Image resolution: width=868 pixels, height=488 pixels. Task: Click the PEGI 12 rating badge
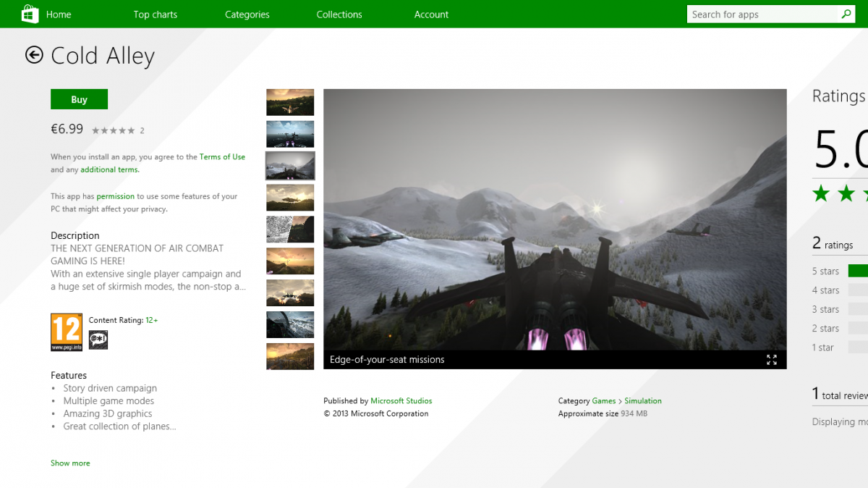click(67, 332)
